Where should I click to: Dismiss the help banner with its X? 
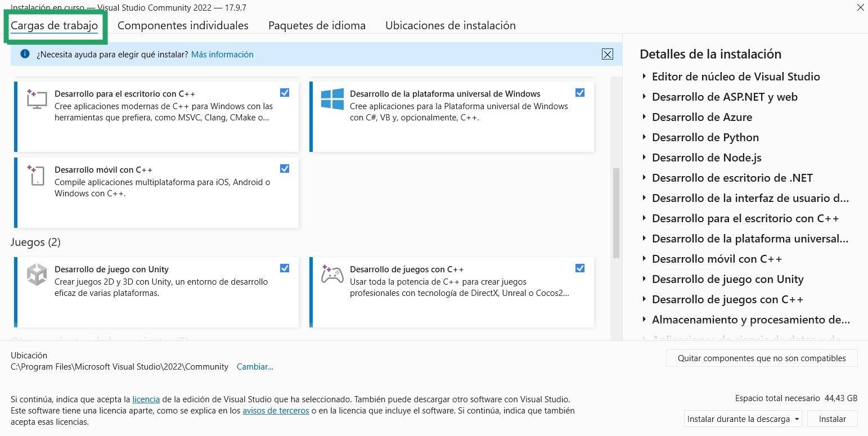[608, 54]
